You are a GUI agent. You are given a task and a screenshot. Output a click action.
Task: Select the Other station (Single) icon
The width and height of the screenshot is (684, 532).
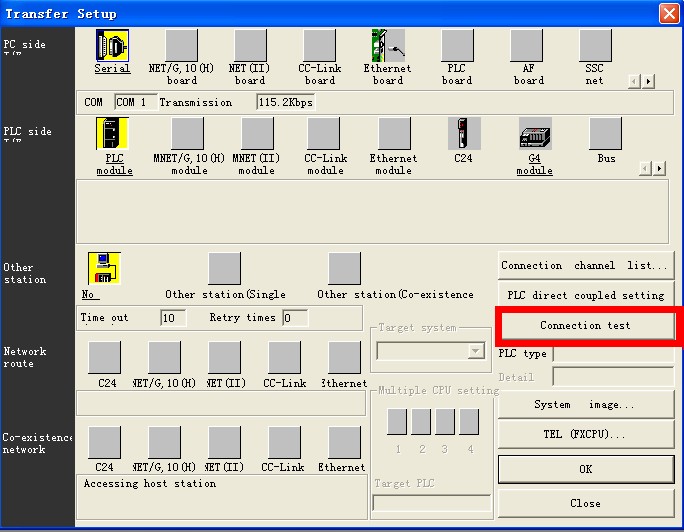[x=225, y=268]
